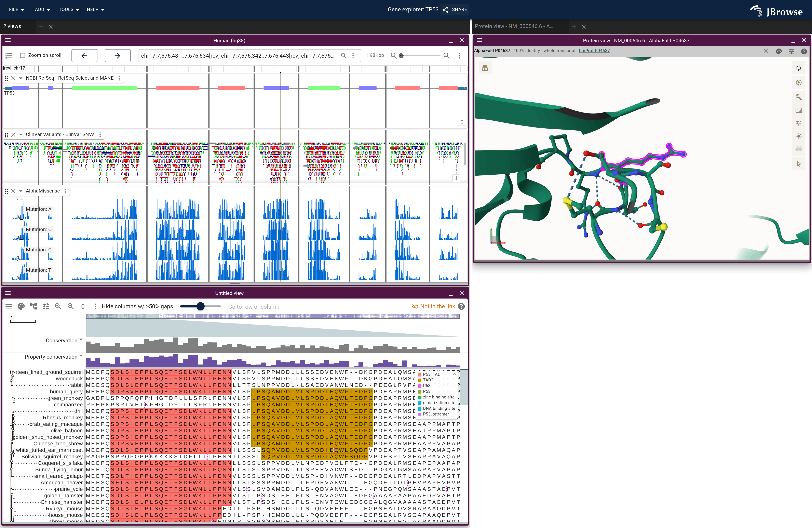Toggle the 3D viewer selection mode cursor
The height and width of the screenshot is (528, 812).
pos(799,164)
